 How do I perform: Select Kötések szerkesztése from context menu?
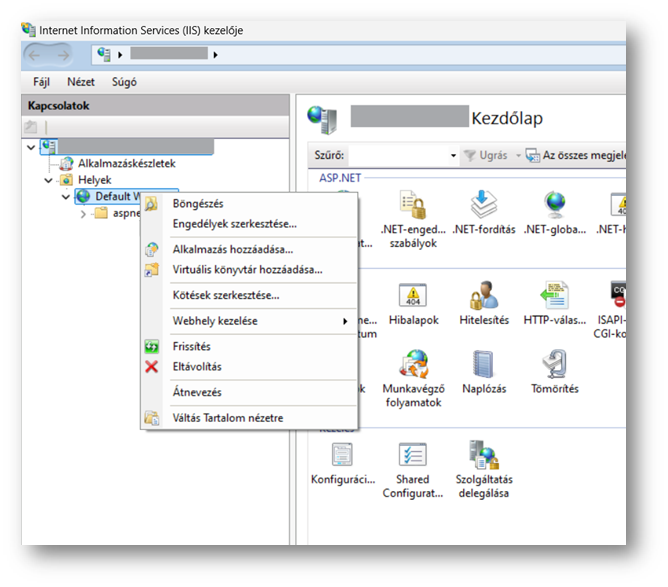pos(226,295)
